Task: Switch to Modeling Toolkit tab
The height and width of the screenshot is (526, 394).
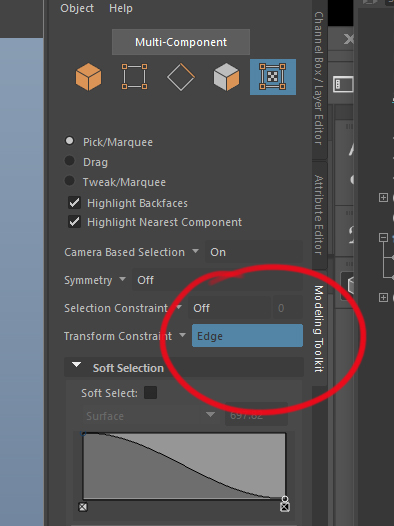Action: (319, 329)
